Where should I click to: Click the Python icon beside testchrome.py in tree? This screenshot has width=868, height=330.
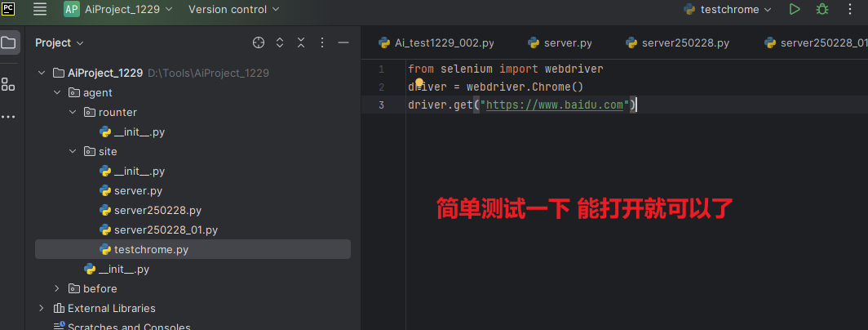tap(105, 250)
